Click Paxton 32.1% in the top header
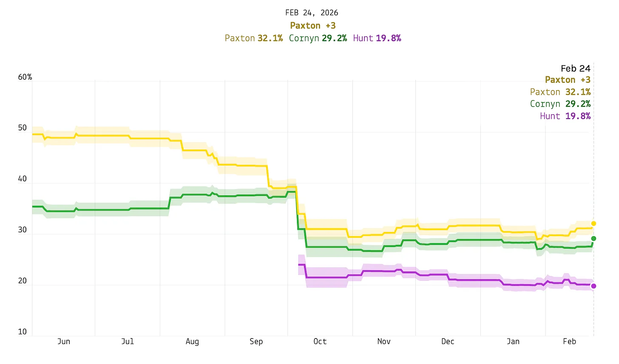The width and height of the screenshot is (619, 364). [254, 38]
